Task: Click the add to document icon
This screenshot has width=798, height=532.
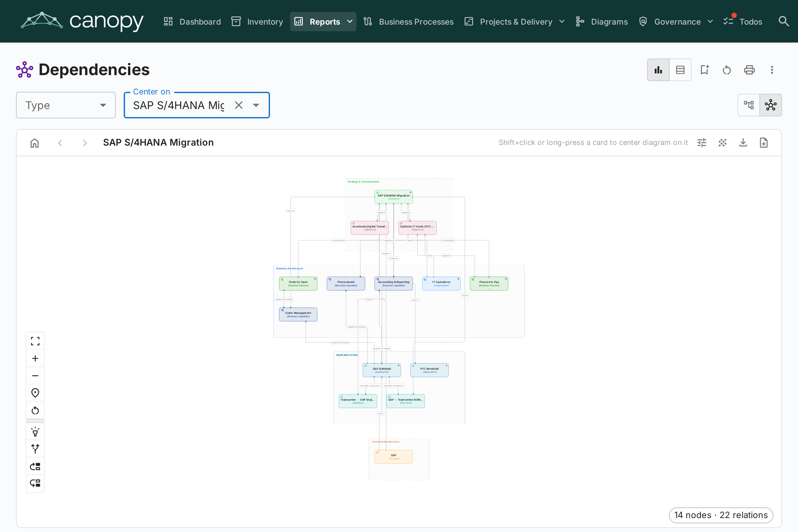Action: 764,143
